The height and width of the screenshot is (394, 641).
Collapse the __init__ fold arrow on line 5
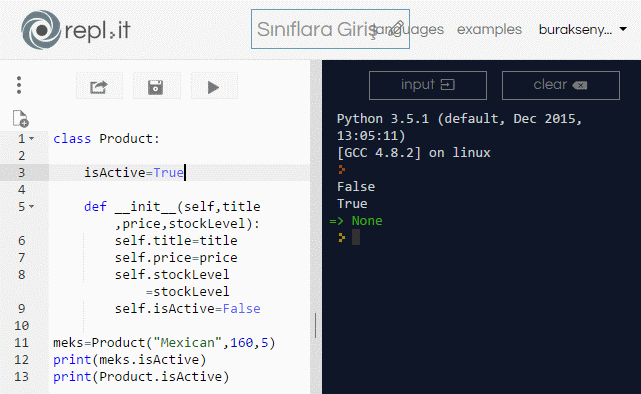(x=31, y=206)
